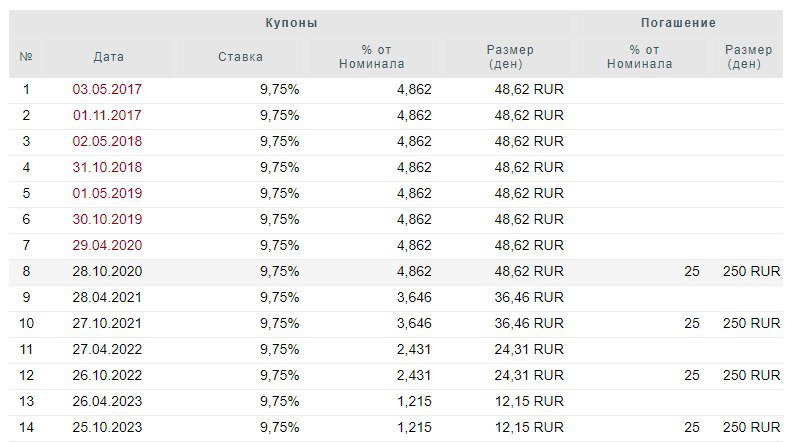This screenshot has width=796, height=442.
Task: Open the 01.05.2019 date link
Action: [x=107, y=193]
